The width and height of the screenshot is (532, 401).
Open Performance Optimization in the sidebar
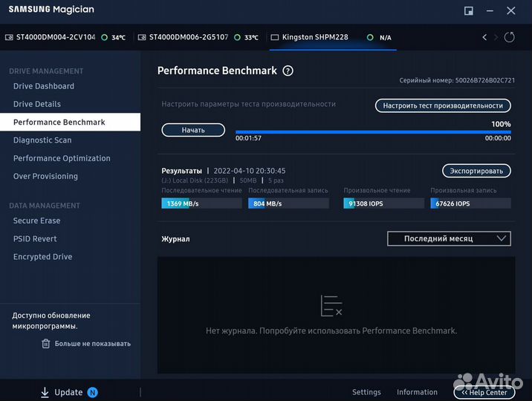click(x=62, y=158)
